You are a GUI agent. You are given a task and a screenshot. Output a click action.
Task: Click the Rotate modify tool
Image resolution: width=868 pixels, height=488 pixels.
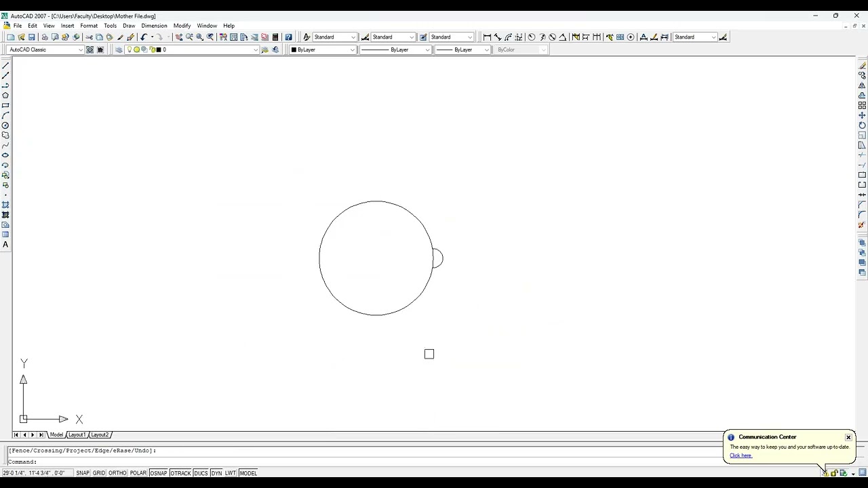click(x=863, y=125)
